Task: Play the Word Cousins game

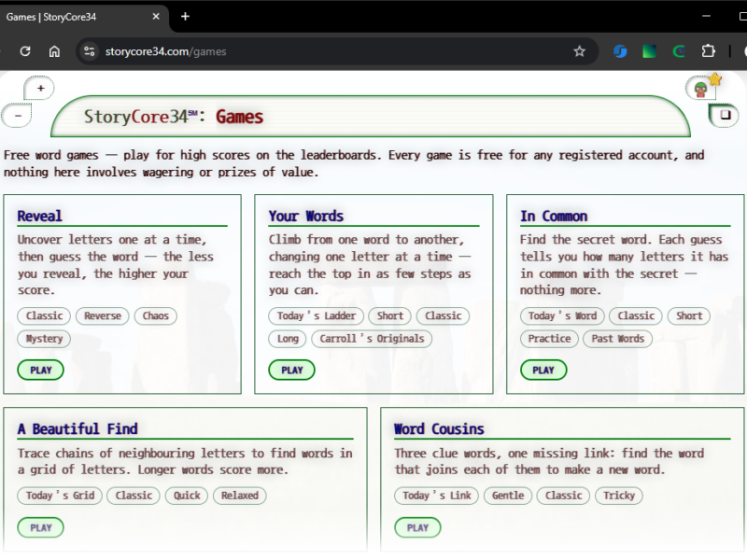Action: [417, 527]
